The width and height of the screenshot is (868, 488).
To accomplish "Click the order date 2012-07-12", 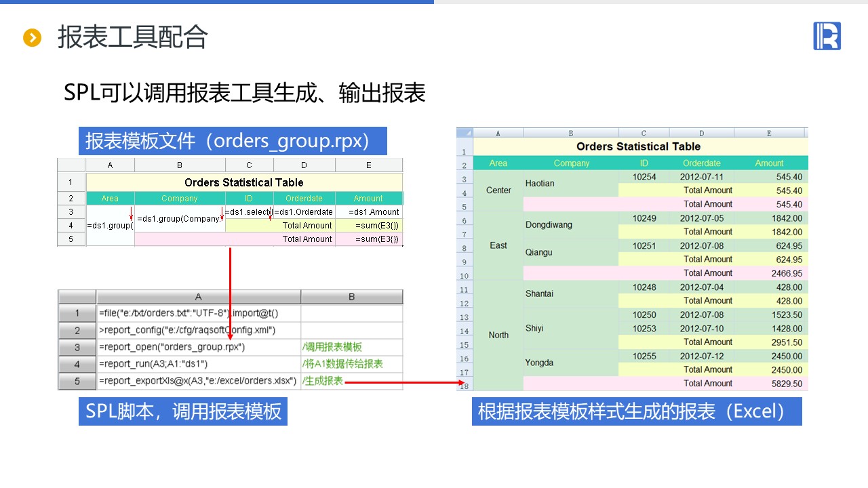I will [x=702, y=356].
